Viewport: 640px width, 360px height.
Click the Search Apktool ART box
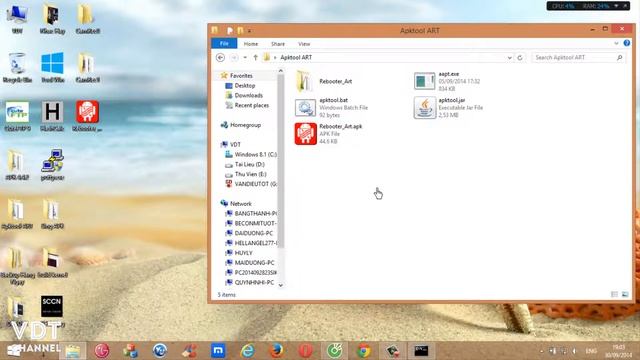pyautogui.click(x=579, y=58)
